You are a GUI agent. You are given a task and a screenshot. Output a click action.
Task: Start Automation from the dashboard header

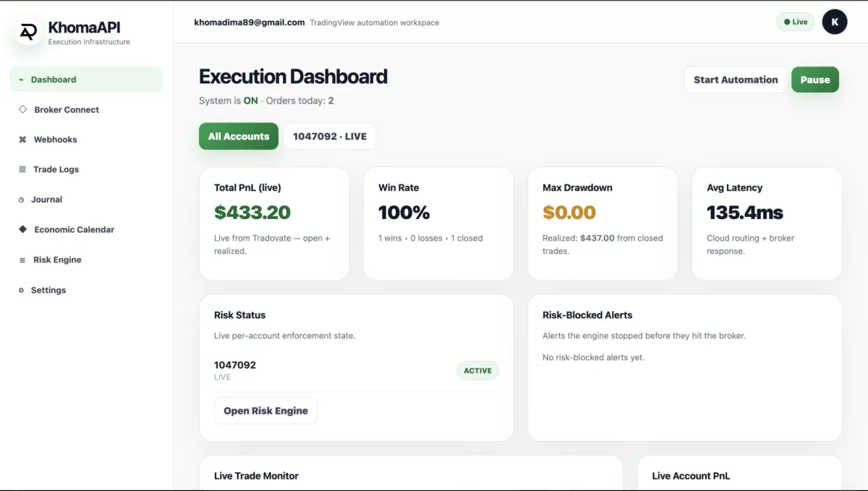tap(736, 80)
